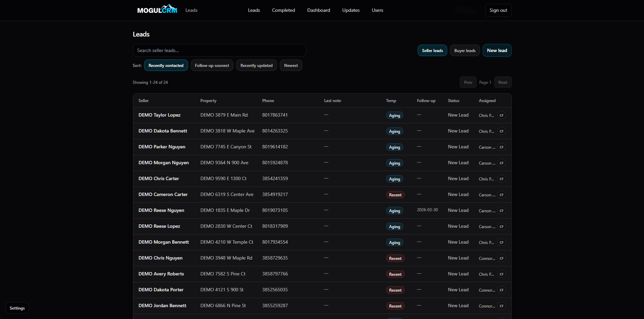
Task: Open the CF avatar on DEMO Avery Roberts' row
Action: pos(502,274)
